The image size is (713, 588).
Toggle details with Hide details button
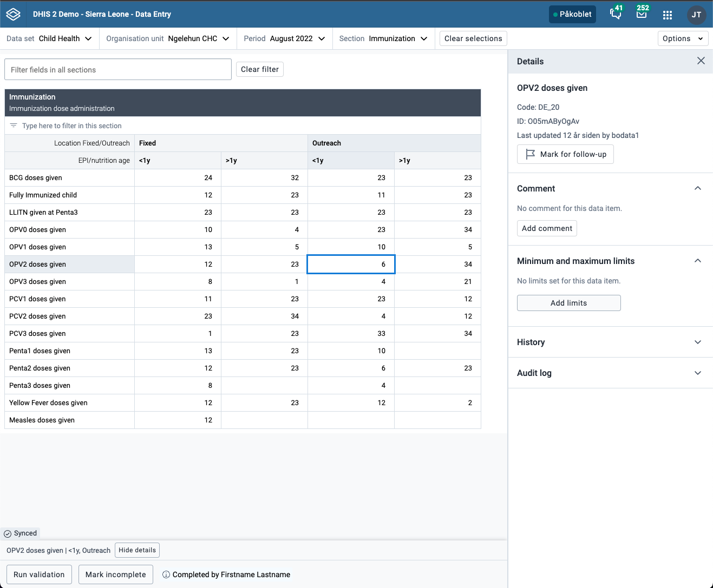point(137,550)
